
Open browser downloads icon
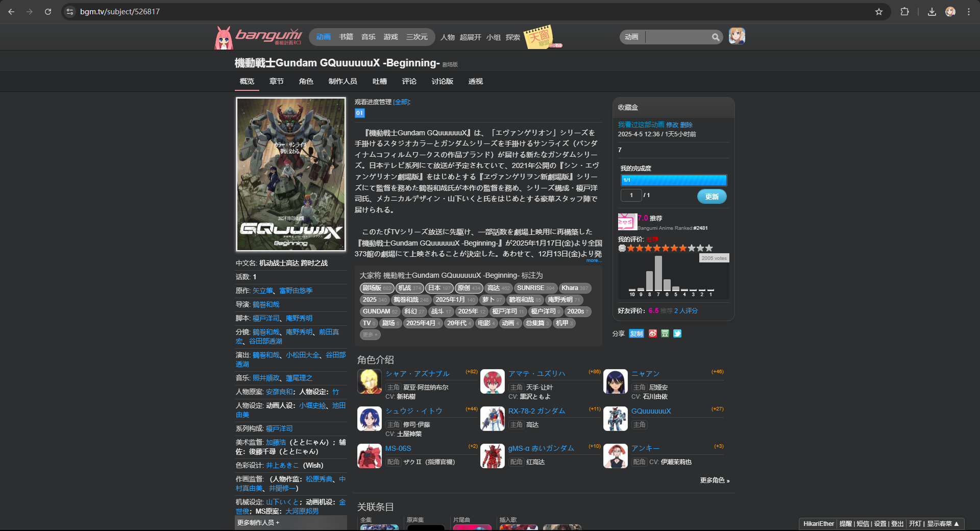coord(932,11)
